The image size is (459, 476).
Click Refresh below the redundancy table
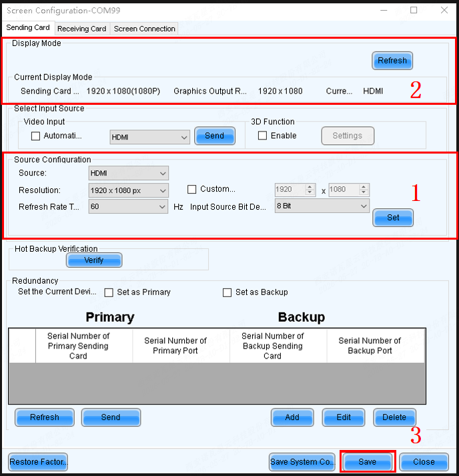[x=45, y=417]
